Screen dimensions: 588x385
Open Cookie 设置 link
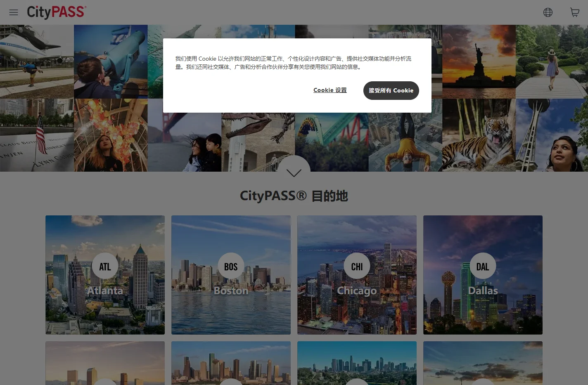(x=330, y=90)
